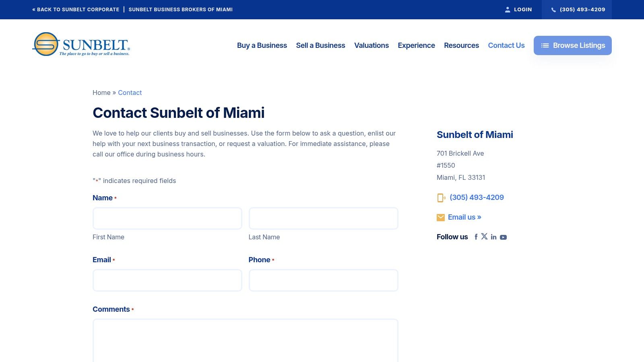Click the Sunbelt logo

[81, 44]
